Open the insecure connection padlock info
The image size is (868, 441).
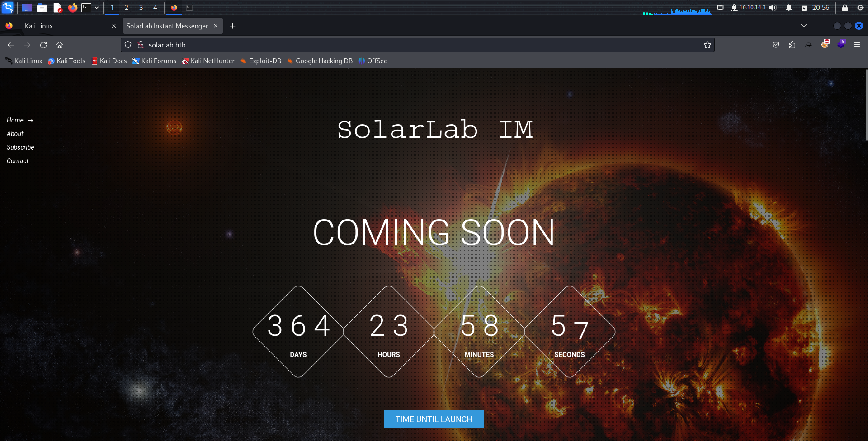[x=141, y=45]
